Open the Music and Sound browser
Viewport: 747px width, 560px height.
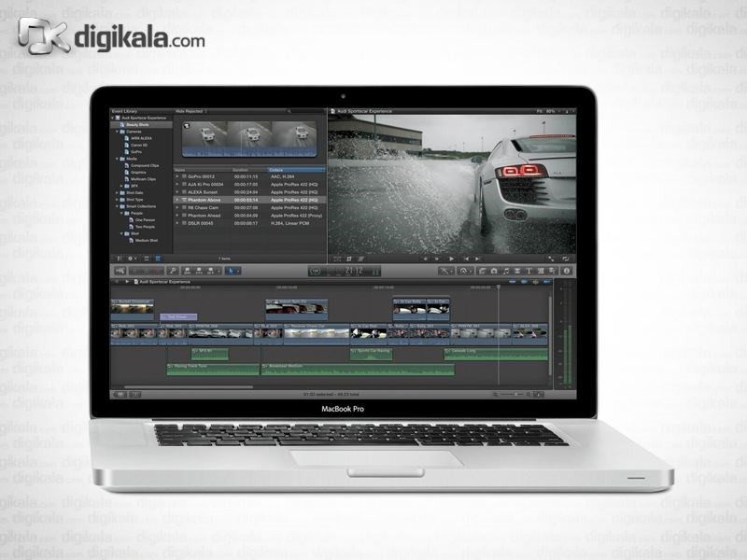click(x=504, y=270)
